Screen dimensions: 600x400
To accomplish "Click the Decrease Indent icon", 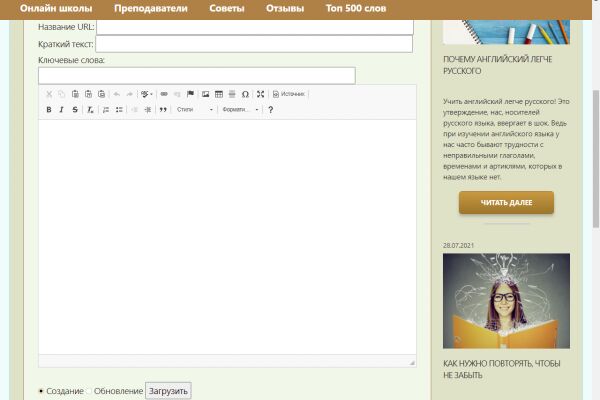I will tap(134, 110).
